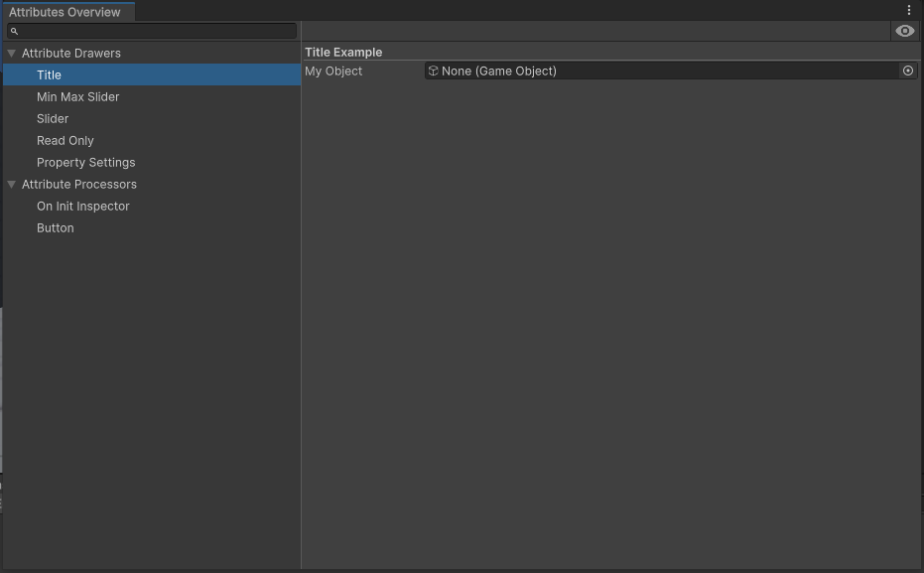Show the Read Only attribute example
Viewport: 924px width, 573px height.
pos(65,141)
